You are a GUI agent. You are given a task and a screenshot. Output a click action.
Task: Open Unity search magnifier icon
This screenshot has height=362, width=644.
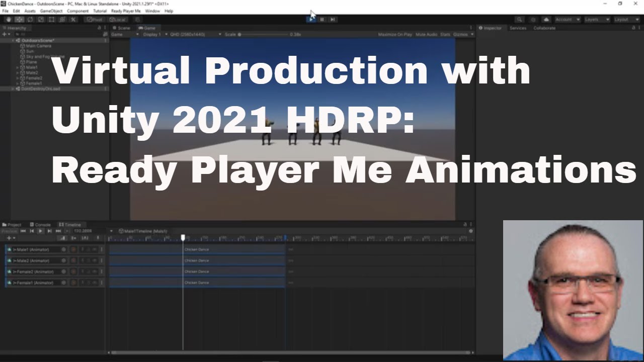[519, 20]
